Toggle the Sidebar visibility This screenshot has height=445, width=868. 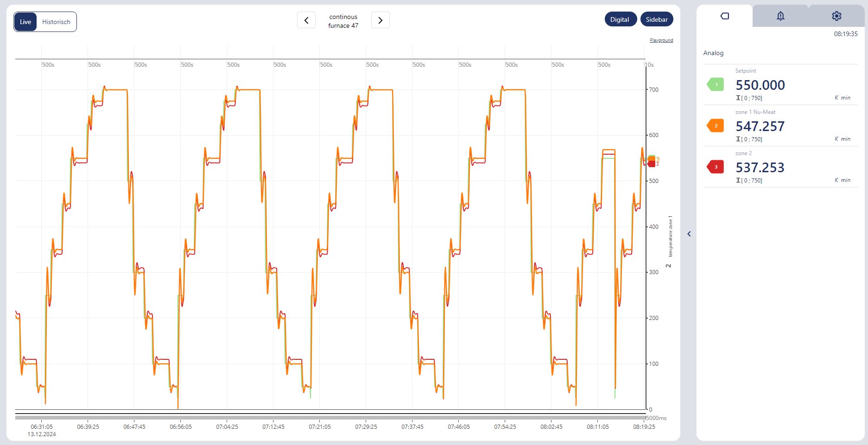657,19
